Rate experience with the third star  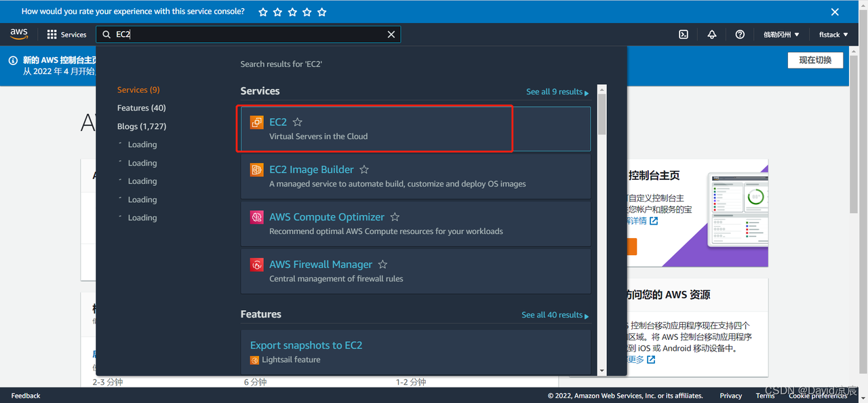tap(292, 12)
